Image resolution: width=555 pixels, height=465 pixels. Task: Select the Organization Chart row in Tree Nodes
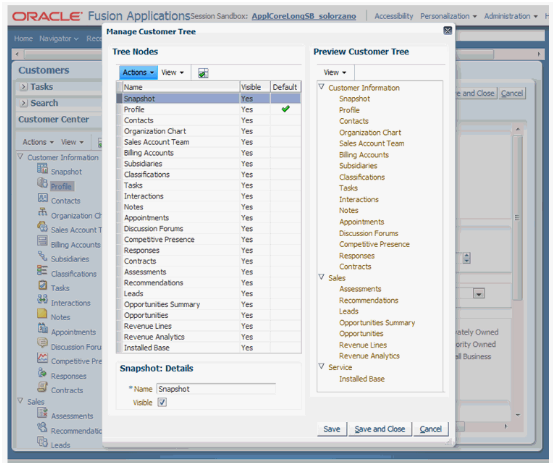coord(209,131)
